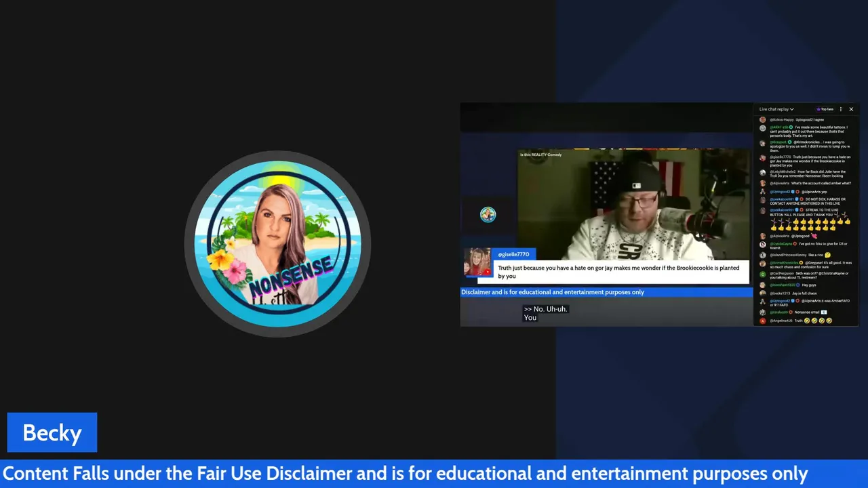Click the NONSENSE channel profile picture
The height and width of the screenshot is (488, 868).
click(277, 243)
